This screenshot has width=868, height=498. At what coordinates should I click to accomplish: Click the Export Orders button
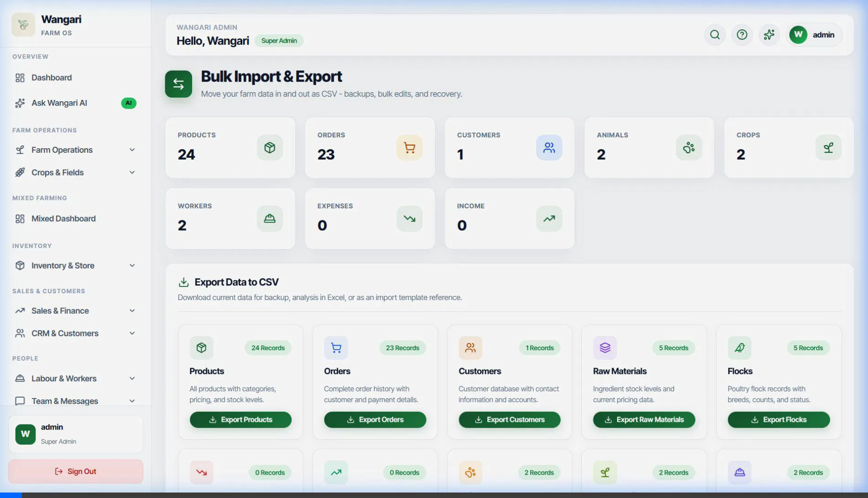click(x=375, y=420)
